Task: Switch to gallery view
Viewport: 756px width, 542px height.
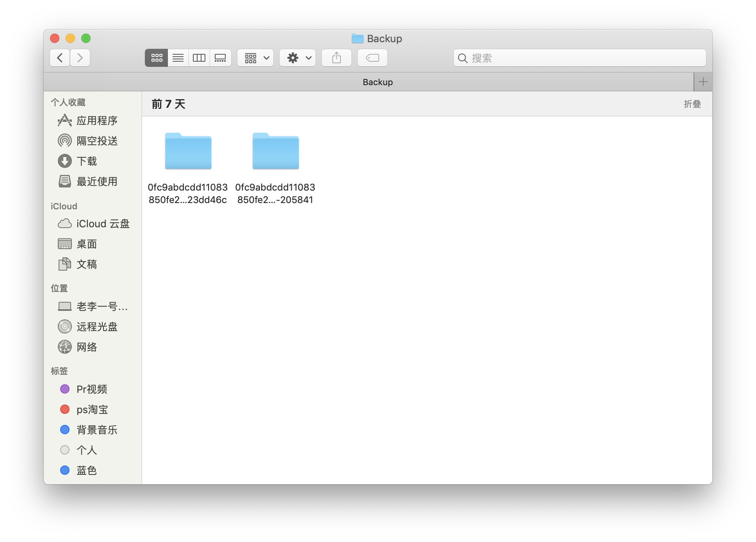Action: 220,58
